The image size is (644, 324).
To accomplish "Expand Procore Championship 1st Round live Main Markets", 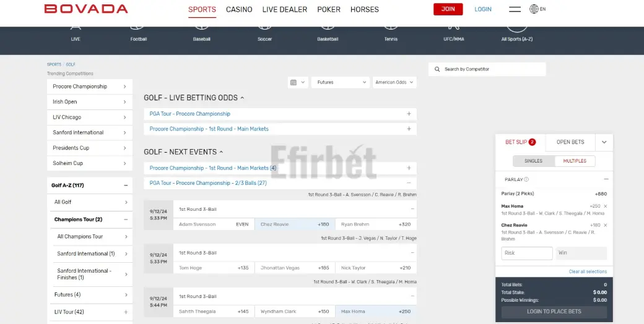I will pos(280,129).
